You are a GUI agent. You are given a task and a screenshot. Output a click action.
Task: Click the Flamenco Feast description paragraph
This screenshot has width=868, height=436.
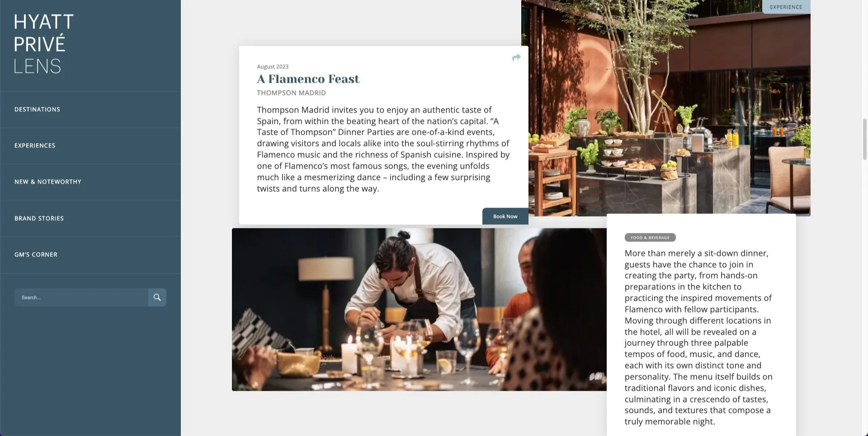point(383,149)
